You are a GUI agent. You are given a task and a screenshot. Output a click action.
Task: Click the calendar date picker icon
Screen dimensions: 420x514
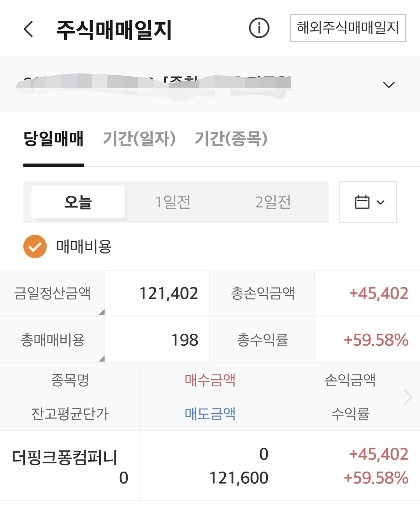point(362,202)
